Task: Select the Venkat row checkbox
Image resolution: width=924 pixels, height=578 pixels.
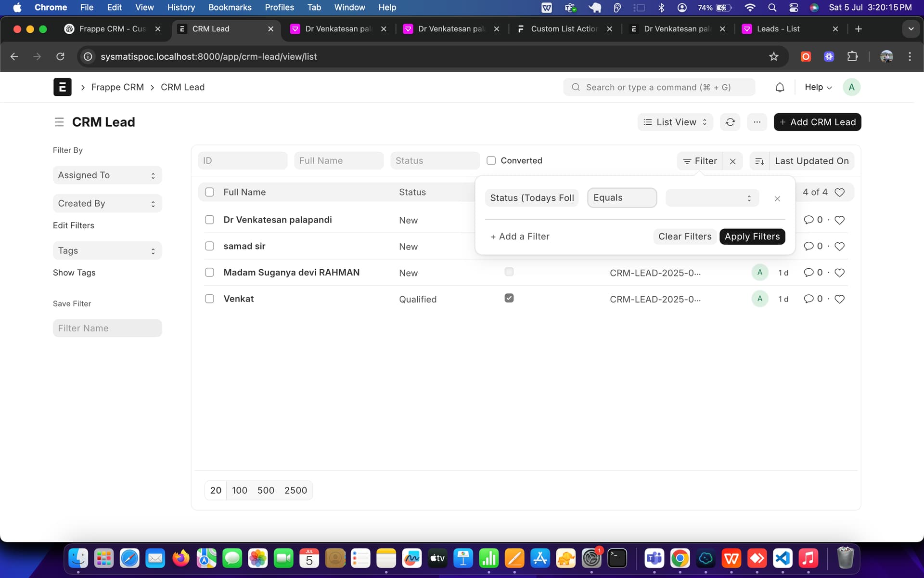Action: pyautogui.click(x=209, y=299)
